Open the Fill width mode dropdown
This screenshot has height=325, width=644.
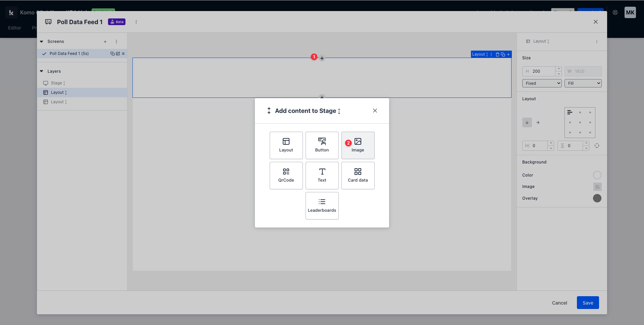(x=583, y=83)
